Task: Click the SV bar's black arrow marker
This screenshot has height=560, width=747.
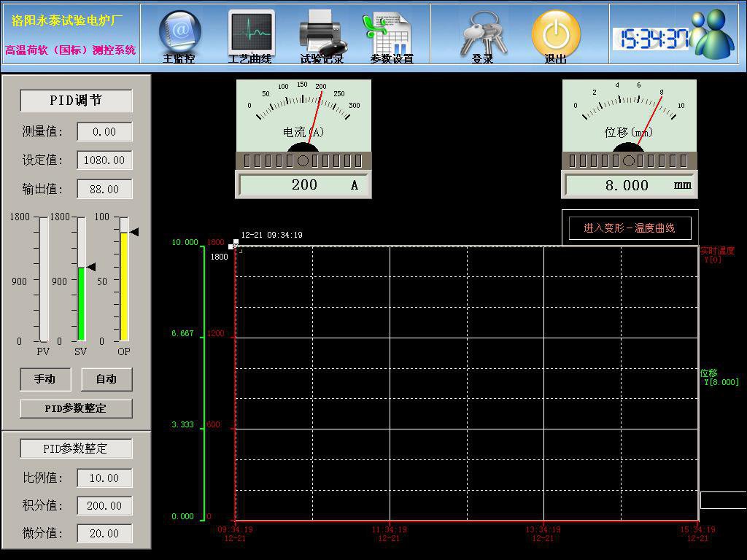Action: [x=90, y=268]
